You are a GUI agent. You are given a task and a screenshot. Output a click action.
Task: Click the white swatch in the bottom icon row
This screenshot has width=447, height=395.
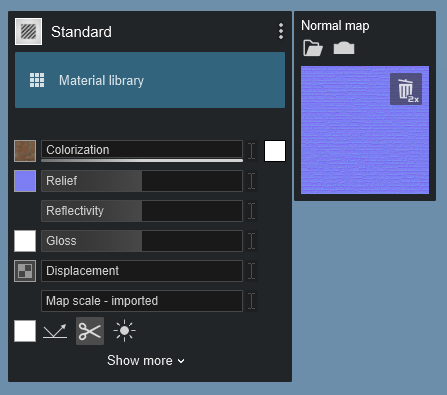(25, 331)
